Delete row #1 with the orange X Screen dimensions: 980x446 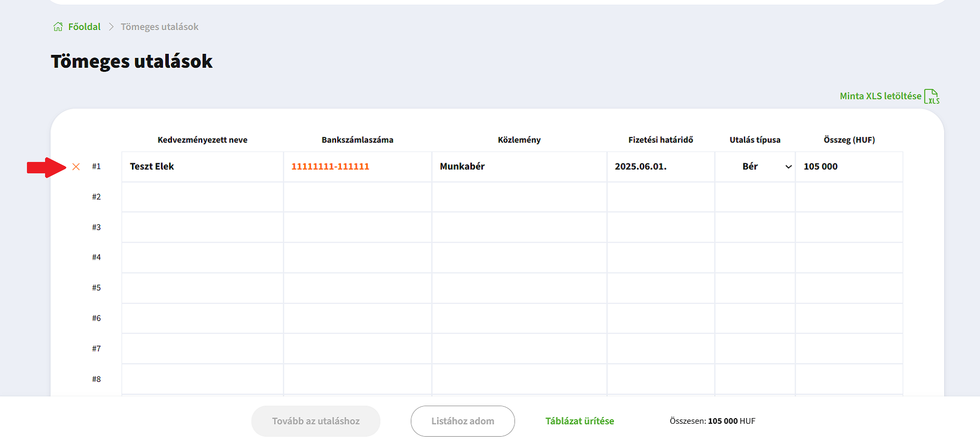pyautogui.click(x=76, y=167)
